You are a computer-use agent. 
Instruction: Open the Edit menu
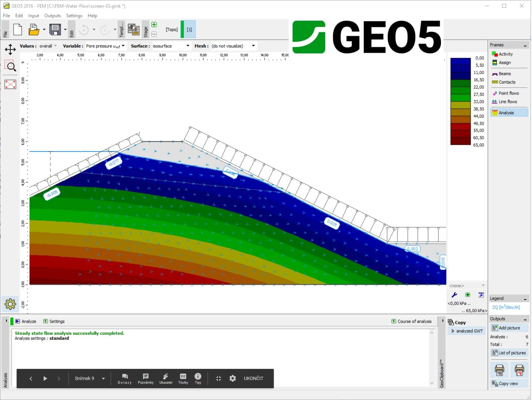coord(19,16)
